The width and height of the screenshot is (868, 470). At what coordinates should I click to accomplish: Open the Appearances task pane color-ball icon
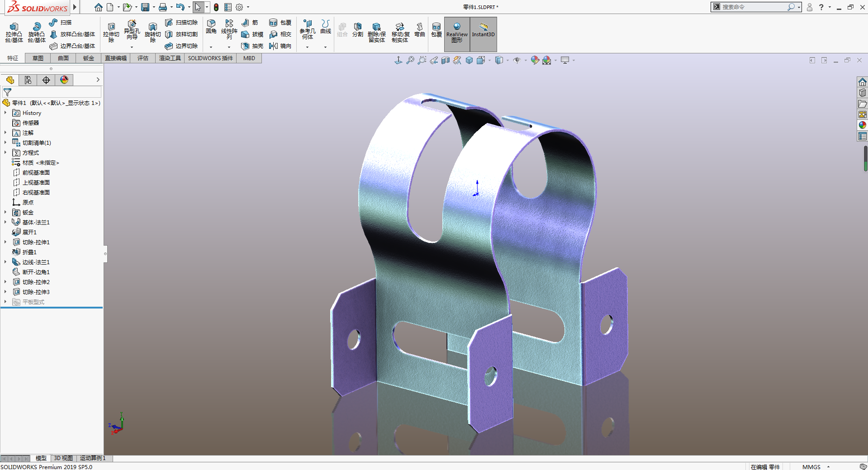click(x=863, y=125)
